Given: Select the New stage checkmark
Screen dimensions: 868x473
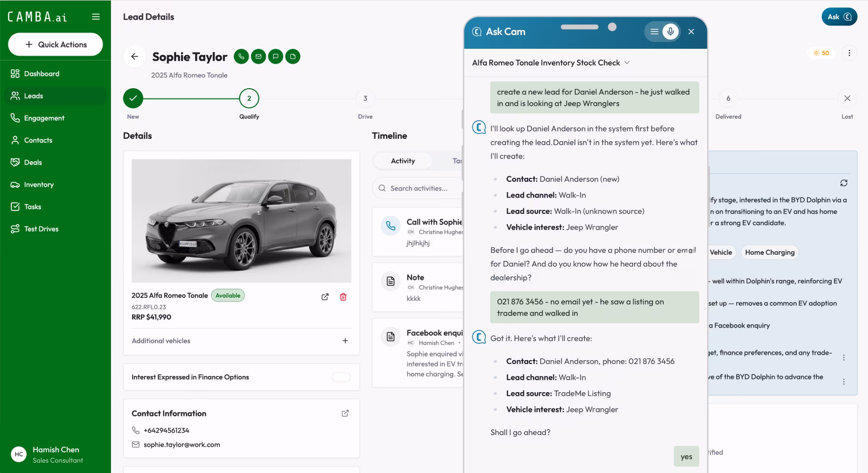Looking at the screenshot, I should point(133,98).
